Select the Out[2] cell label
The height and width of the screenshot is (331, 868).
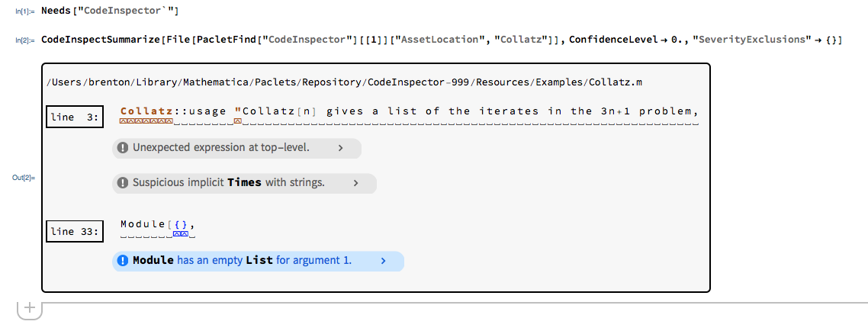[x=24, y=178]
